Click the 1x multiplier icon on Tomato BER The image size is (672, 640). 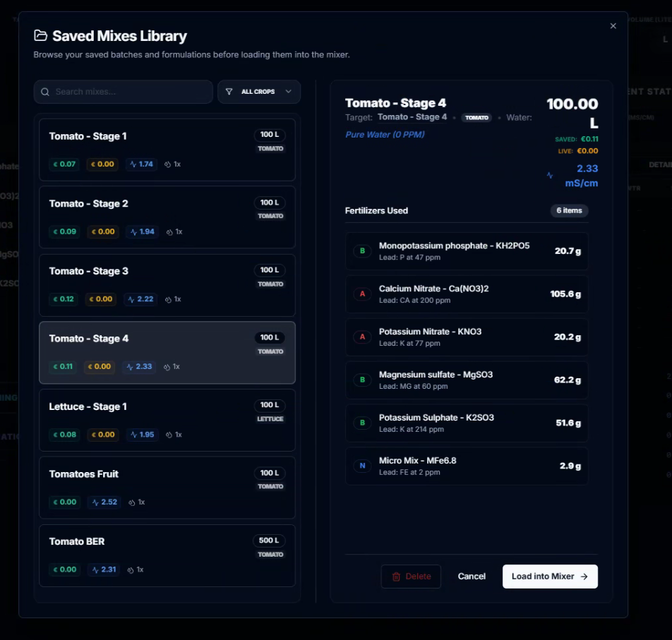(x=131, y=570)
